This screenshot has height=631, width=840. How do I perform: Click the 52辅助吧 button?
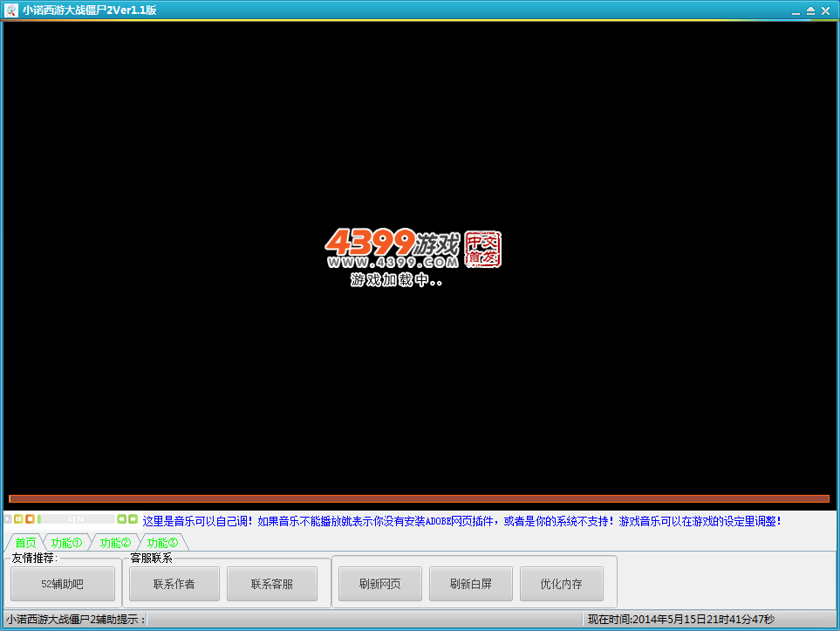pos(63,584)
